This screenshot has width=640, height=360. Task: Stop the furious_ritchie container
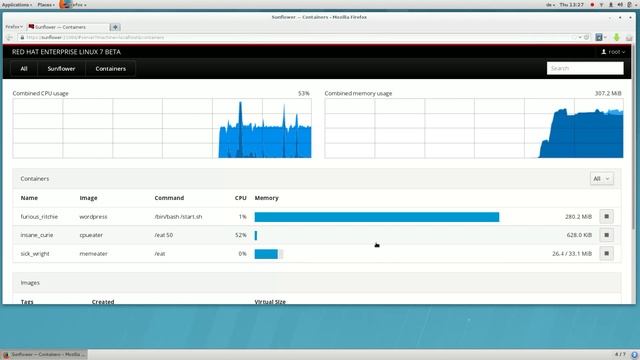point(607,216)
